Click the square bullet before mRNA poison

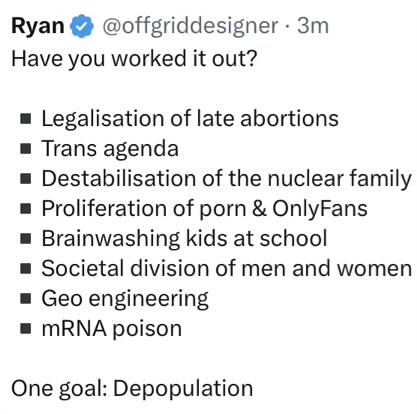click(26, 329)
